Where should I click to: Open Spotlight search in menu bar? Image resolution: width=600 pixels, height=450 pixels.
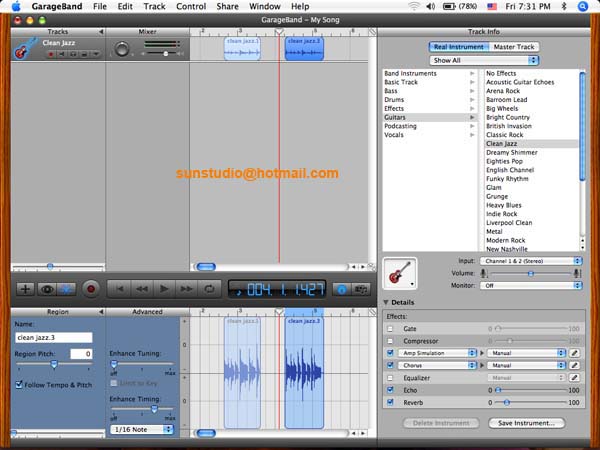pos(582,7)
